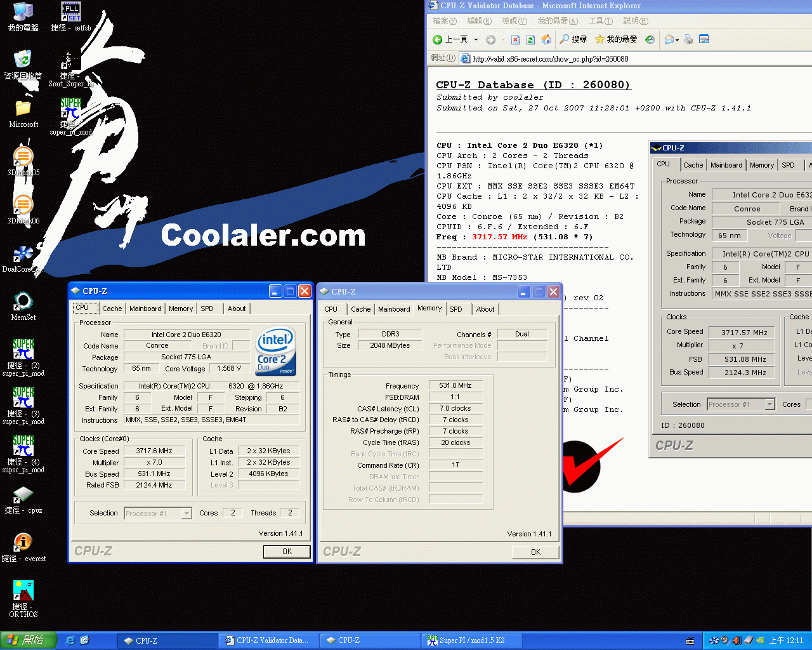Viewport: 812px width, 650px height.
Task: Switch to About tab in CPU-Z Memory window
Action: 485,309
